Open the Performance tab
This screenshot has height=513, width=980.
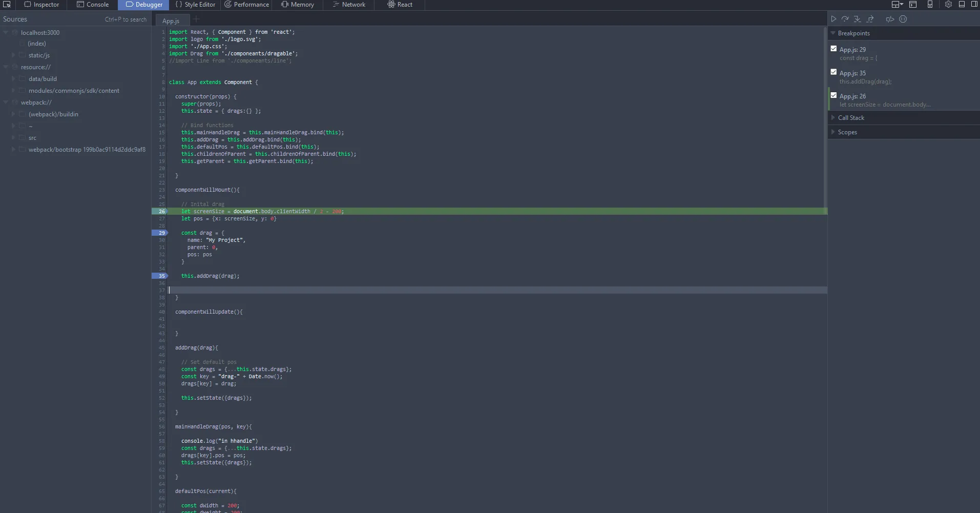pos(247,5)
